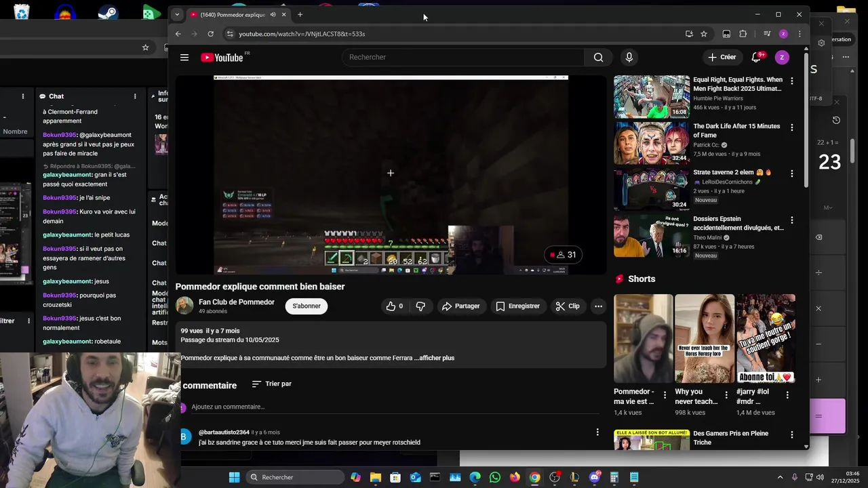868x488 pixels.
Task: Open The Dark Life After 15 Minutes thumbnail
Action: pos(652,143)
